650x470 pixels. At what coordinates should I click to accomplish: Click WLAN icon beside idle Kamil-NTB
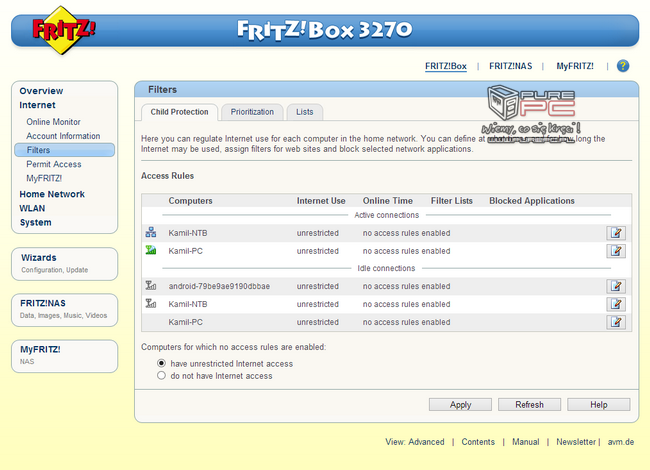click(x=151, y=303)
